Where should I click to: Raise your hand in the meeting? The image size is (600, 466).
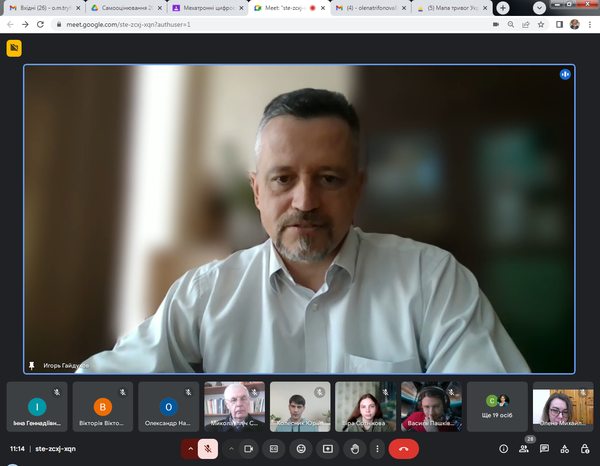[353, 449]
